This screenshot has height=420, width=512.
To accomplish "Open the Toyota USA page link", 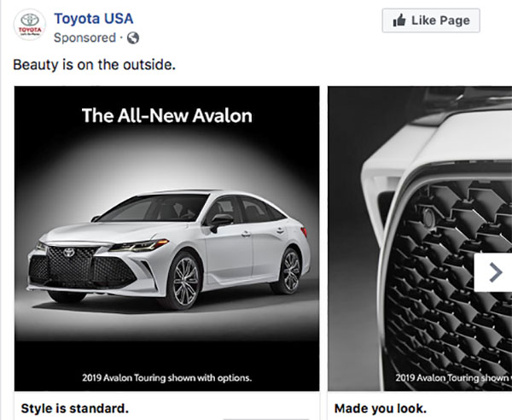I will tap(94, 19).
